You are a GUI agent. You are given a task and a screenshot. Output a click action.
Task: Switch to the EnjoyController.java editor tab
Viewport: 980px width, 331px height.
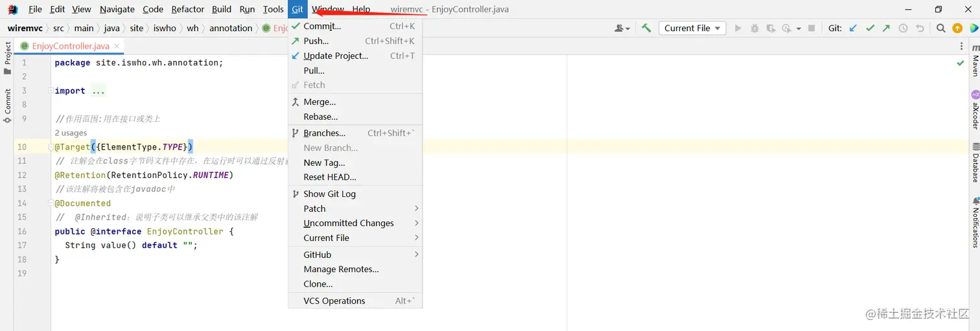69,46
